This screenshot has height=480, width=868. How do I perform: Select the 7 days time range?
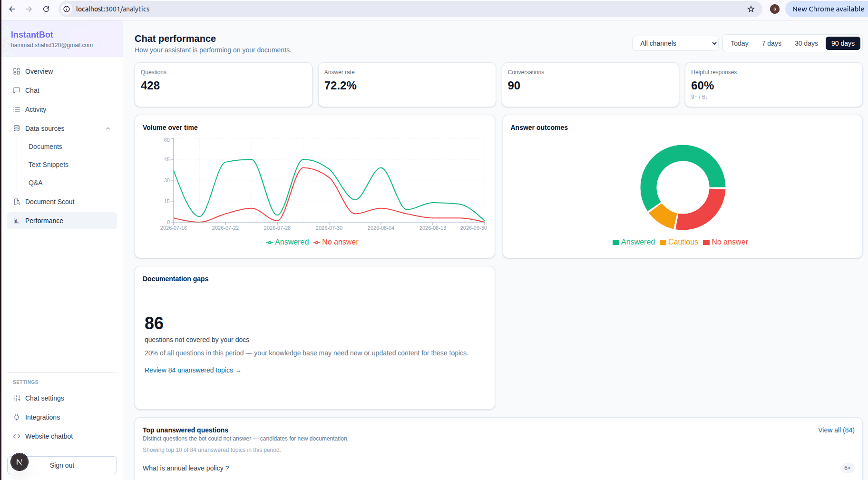click(x=771, y=43)
